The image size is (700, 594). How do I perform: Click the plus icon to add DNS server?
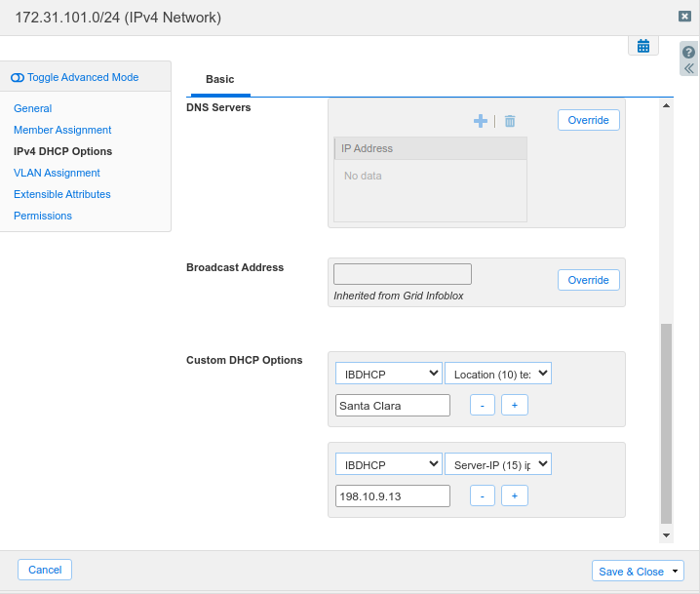click(x=480, y=121)
